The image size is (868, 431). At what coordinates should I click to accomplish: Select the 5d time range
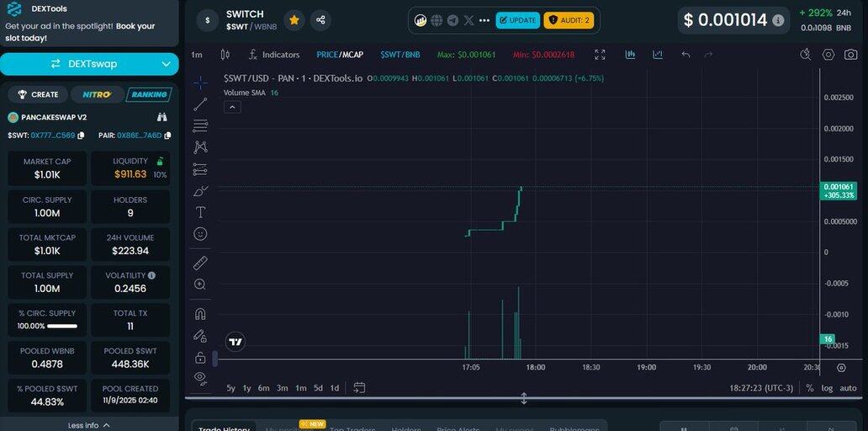click(318, 388)
